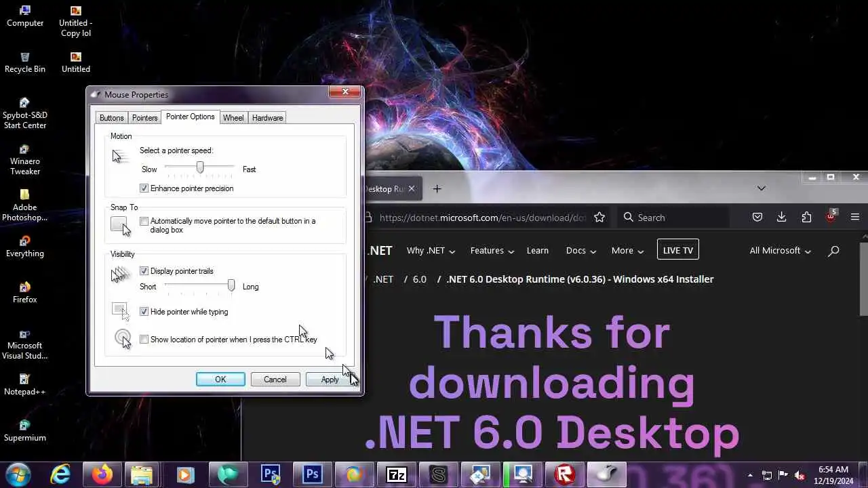Click Cancel in Mouse Properties
Screen dimensions: 868x488
click(275, 380)
